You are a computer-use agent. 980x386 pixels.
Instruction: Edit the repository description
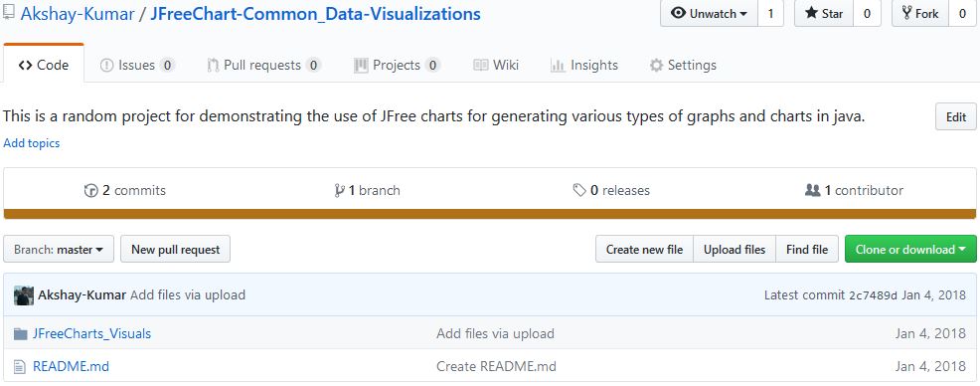coord(955,117)
